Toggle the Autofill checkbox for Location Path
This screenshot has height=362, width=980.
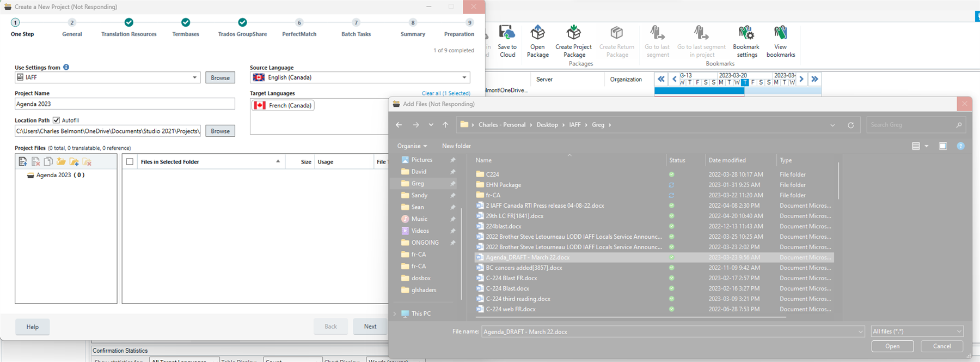point(56,120)
